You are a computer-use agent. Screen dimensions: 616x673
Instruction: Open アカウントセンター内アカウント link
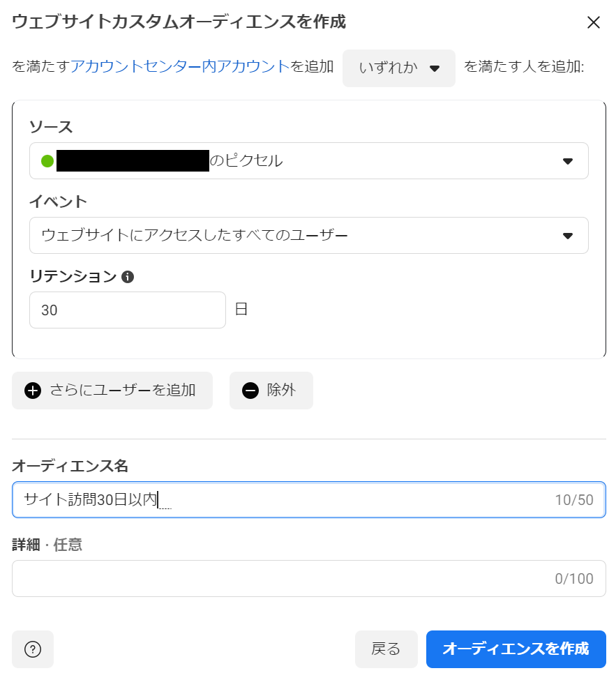180,66
